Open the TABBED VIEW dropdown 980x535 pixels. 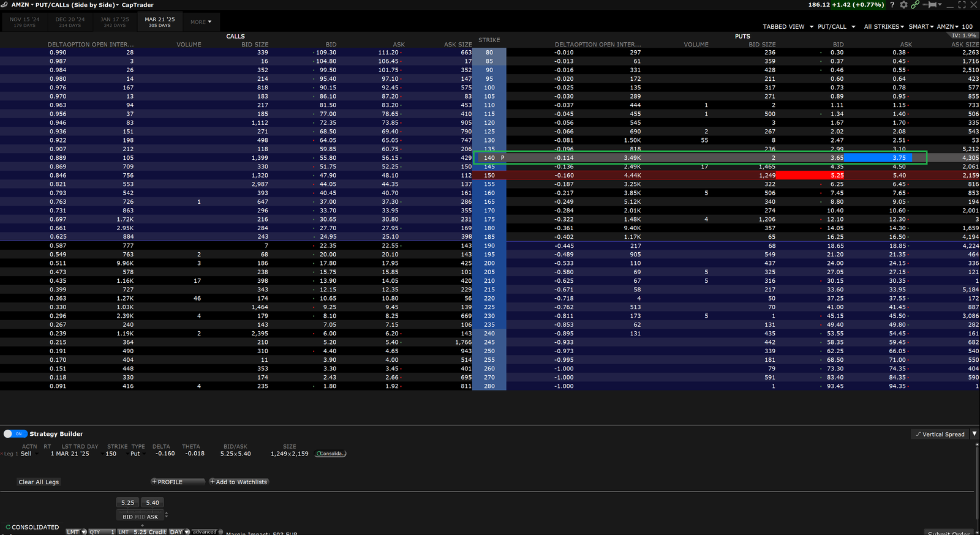coord(788,27)
